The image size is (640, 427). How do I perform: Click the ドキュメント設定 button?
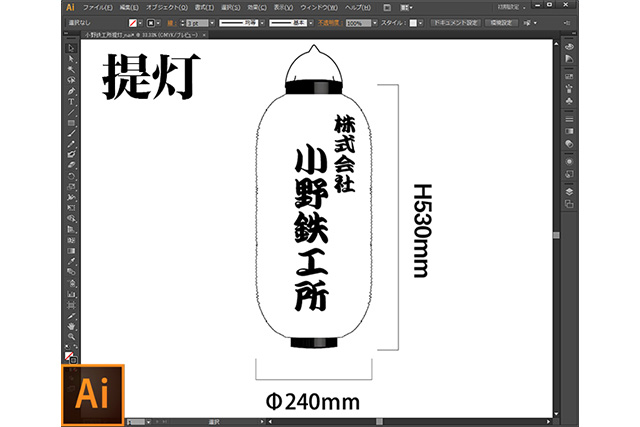(456, 23)
